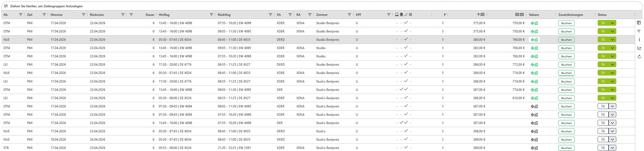The image size is (644, 151).
Task: Sort by the Dauer column header
Action: coord(150,15)
